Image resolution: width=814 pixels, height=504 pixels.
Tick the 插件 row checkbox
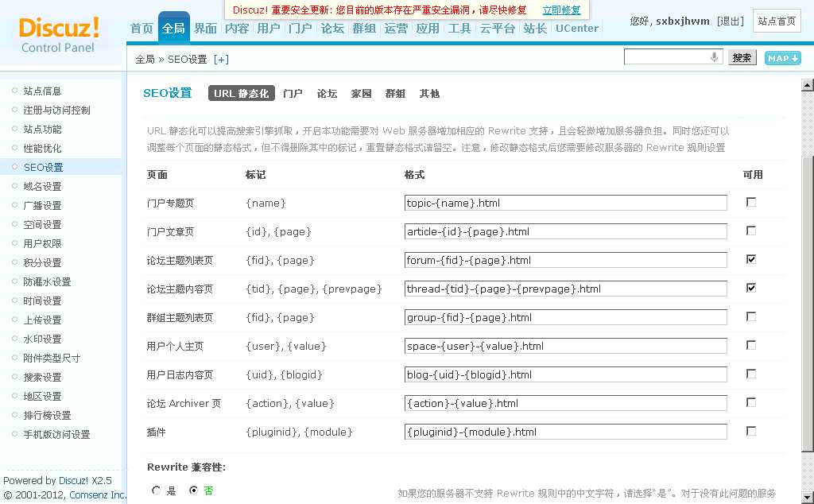click(751, 431)
